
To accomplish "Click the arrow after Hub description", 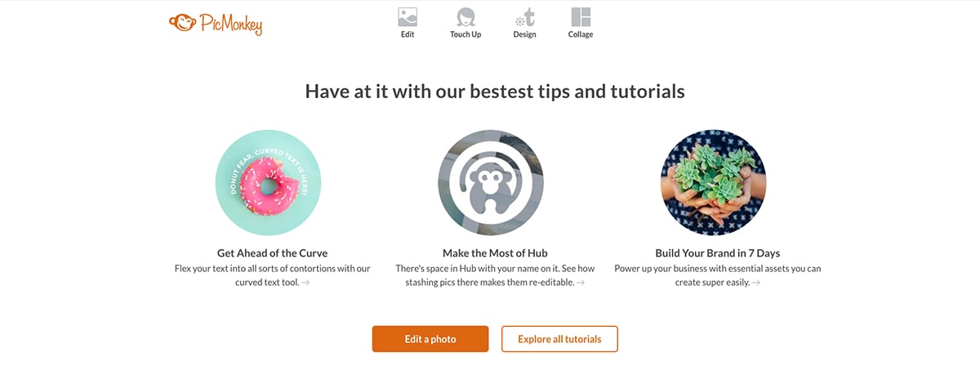I will click(581, 283).
